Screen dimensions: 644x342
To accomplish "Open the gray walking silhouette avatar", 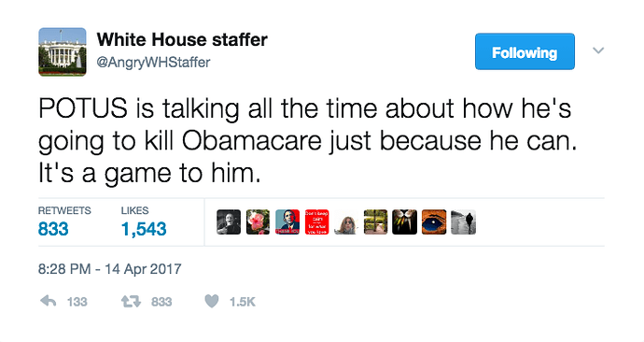I will tap(463, 222).
